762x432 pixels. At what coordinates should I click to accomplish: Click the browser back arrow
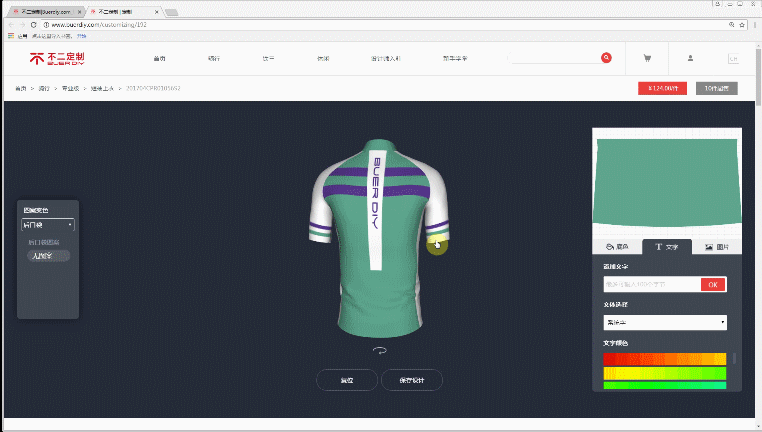point(9,22)
